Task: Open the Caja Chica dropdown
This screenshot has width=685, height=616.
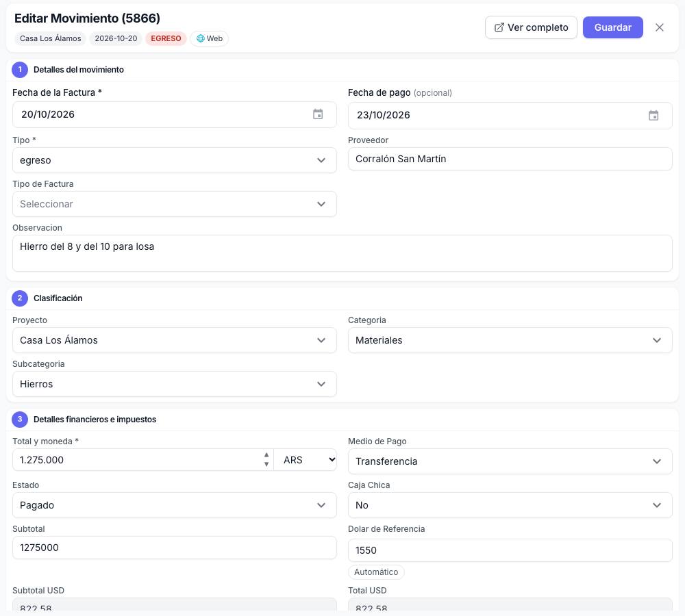Action: click(510, 505)
